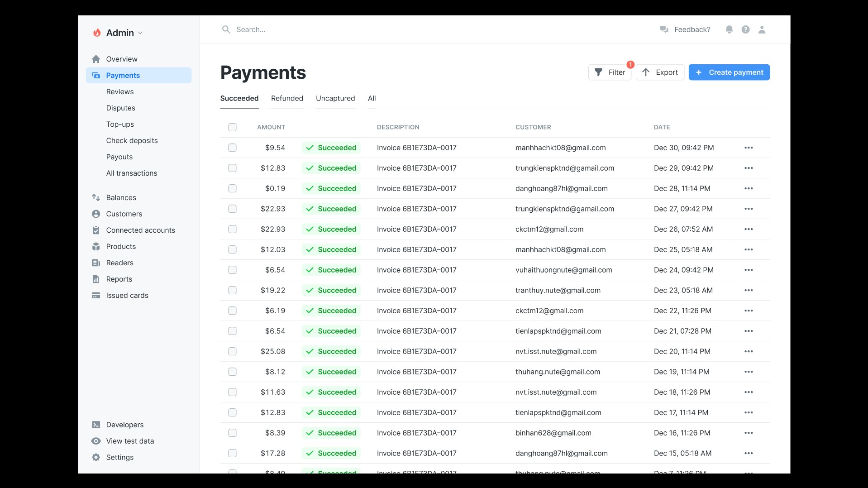Toggle the select-all checkbox in table header
The image size is (868, 488).
232,127
